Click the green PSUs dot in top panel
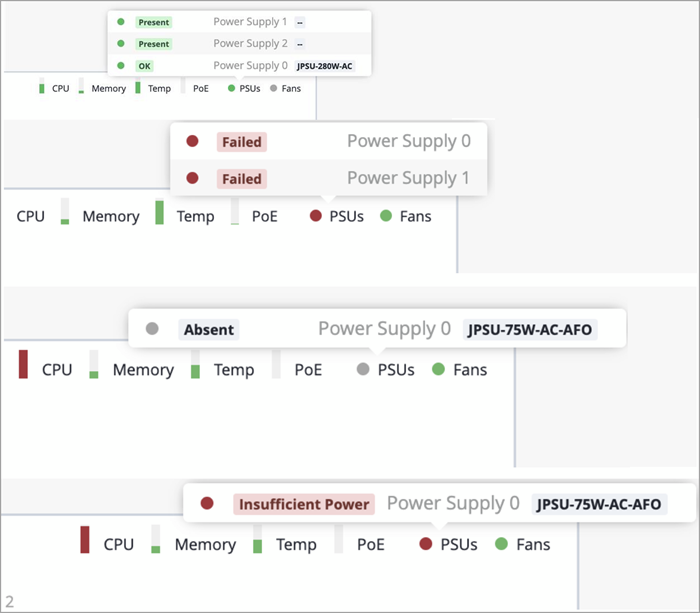700x613 pixels. coord(232,88)
